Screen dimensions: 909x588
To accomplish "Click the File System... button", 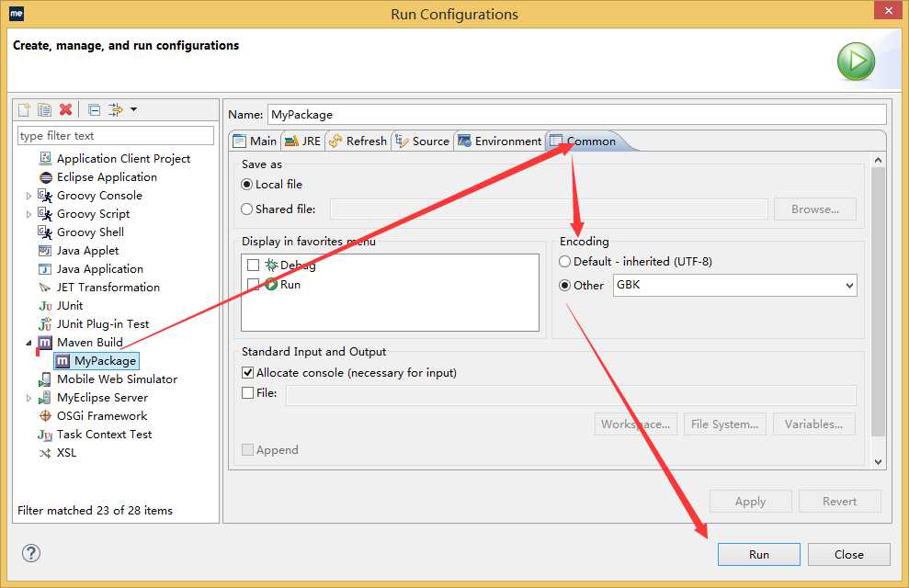I will coord(724,424).
